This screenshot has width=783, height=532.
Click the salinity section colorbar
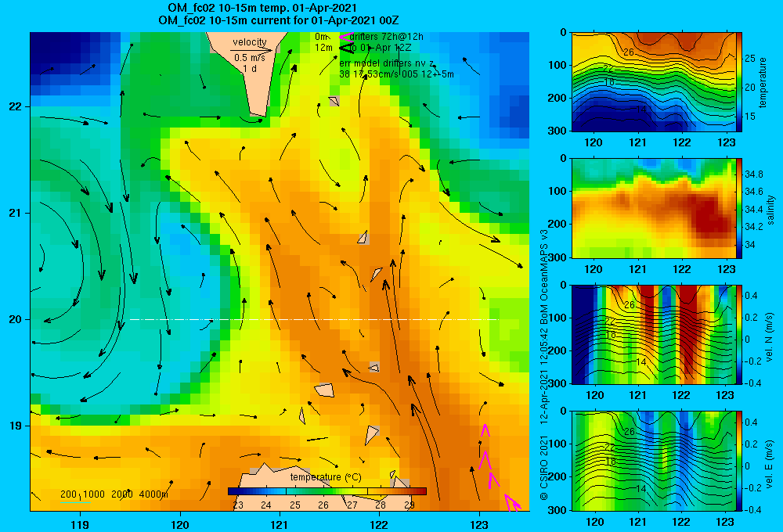(739, 209)
